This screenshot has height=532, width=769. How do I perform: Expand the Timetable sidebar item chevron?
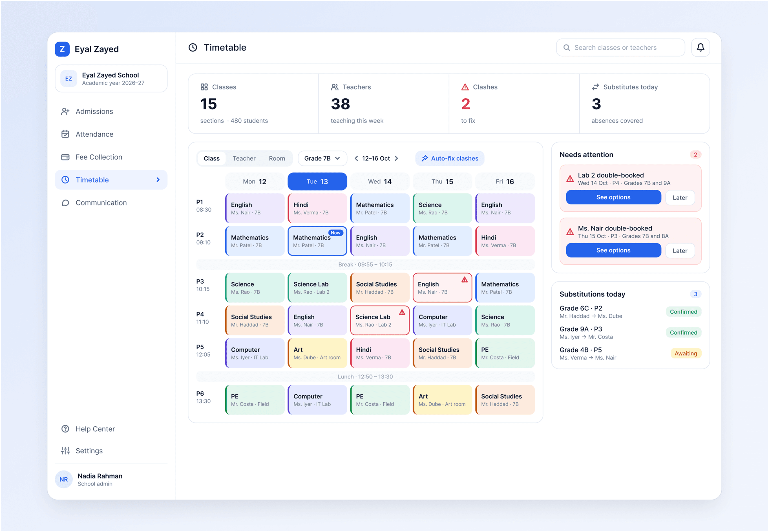(x=158, y=180)
